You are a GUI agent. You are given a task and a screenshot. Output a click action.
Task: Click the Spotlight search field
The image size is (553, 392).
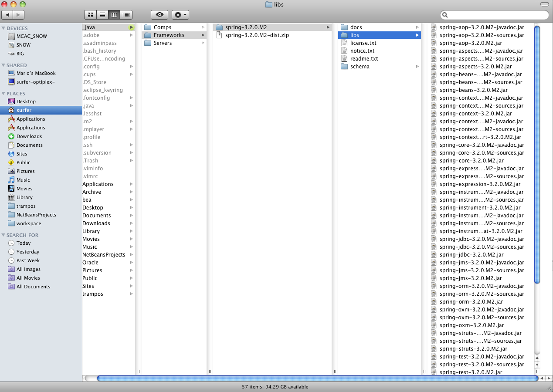coord(494,15)
